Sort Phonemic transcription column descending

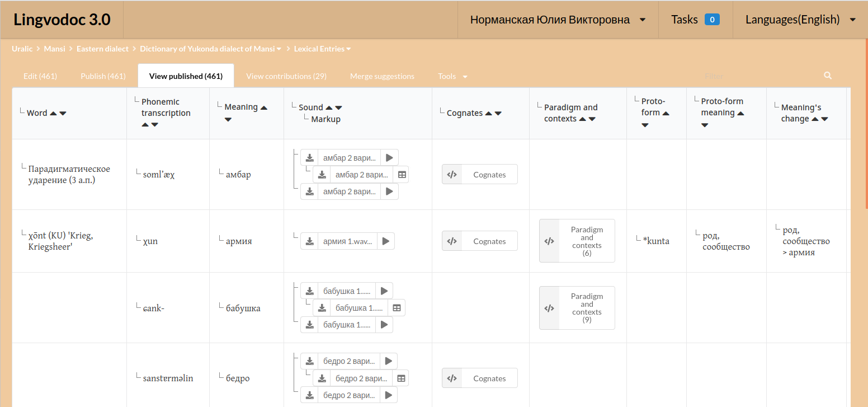pos(155,124)
